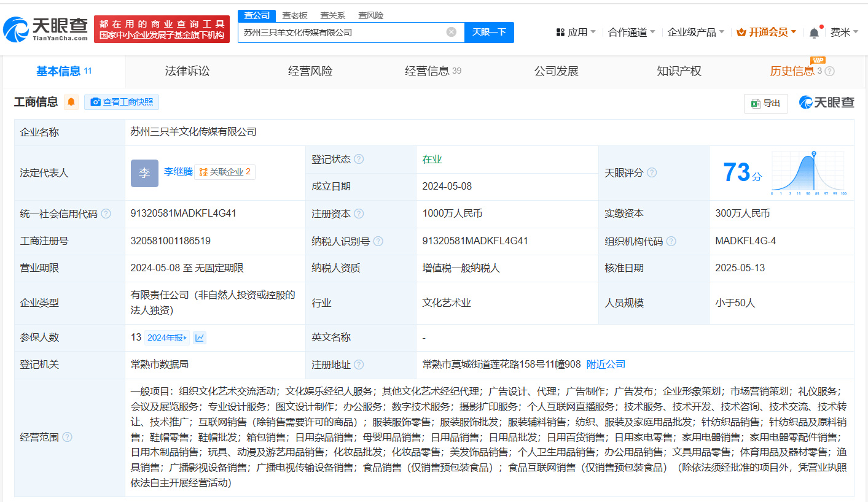Select the 查风险 search tab
Image resolution: width=868 pixels, height=502 pixels.
click(371, 15)
